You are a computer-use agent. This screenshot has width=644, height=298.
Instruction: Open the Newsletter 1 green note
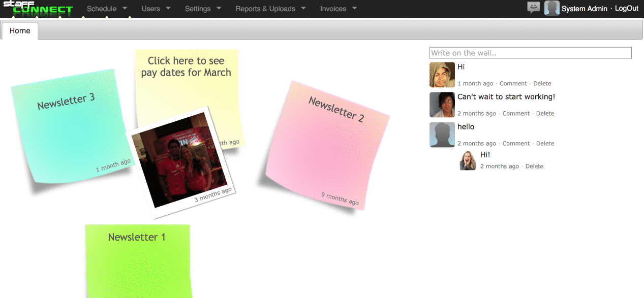coord(138,261)
